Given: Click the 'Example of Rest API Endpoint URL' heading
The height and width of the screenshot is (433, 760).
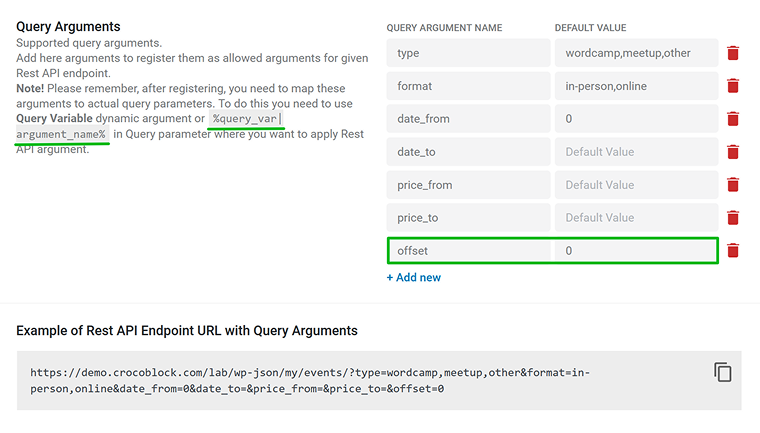Looking at the screenshot, I should tap(187, 331).
